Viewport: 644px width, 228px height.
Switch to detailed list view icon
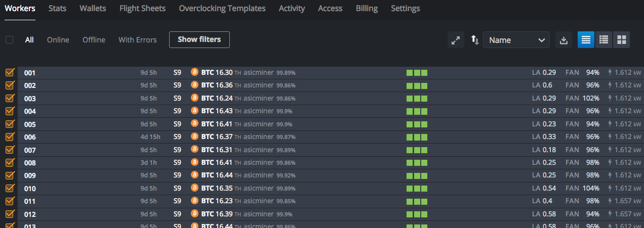pyautogui.click(x=603, y=40)
